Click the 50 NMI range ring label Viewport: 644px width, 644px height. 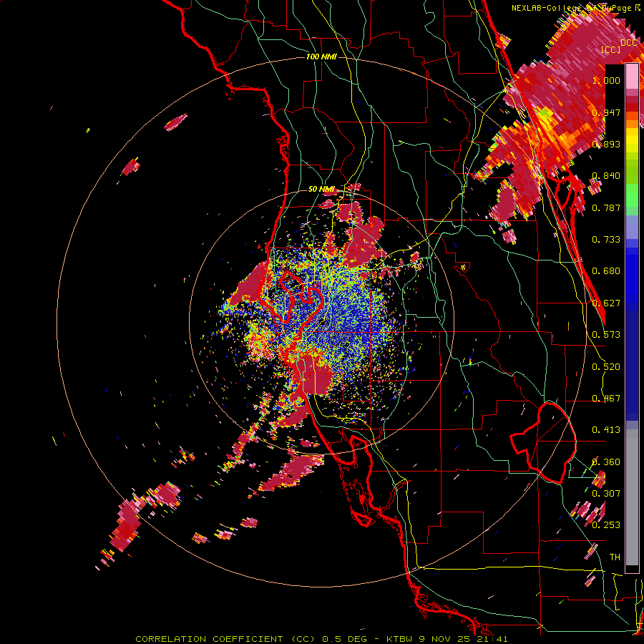coord(321,190)
